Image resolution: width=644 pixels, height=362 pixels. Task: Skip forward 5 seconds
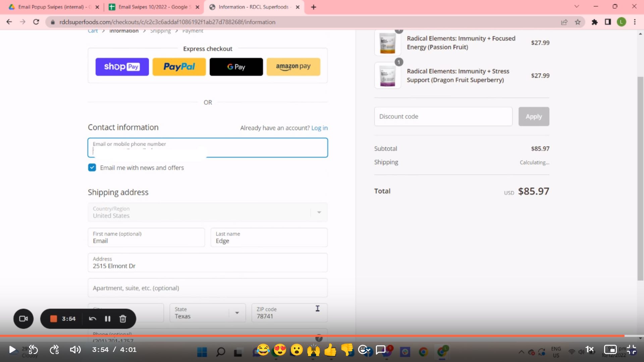coord(54,350)
